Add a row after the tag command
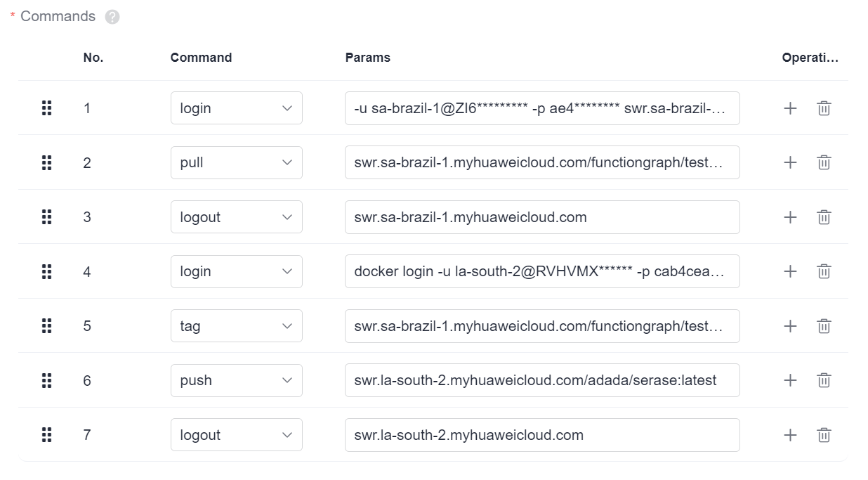 (x=790, y=326)
